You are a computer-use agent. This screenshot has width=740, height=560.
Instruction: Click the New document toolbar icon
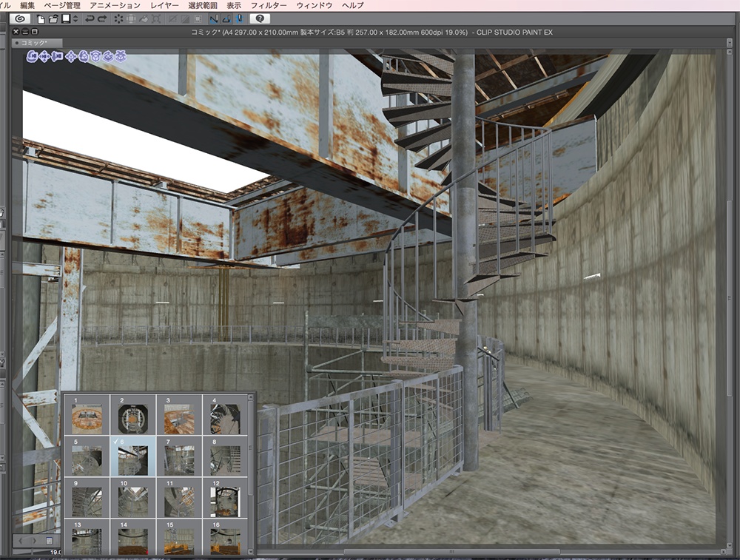click(x=41, y=19)
